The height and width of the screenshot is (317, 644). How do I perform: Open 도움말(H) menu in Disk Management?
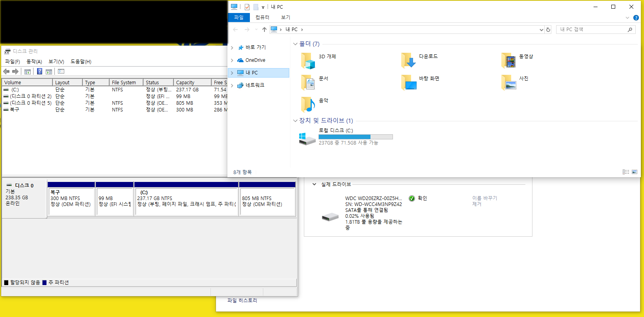point(81,61)
